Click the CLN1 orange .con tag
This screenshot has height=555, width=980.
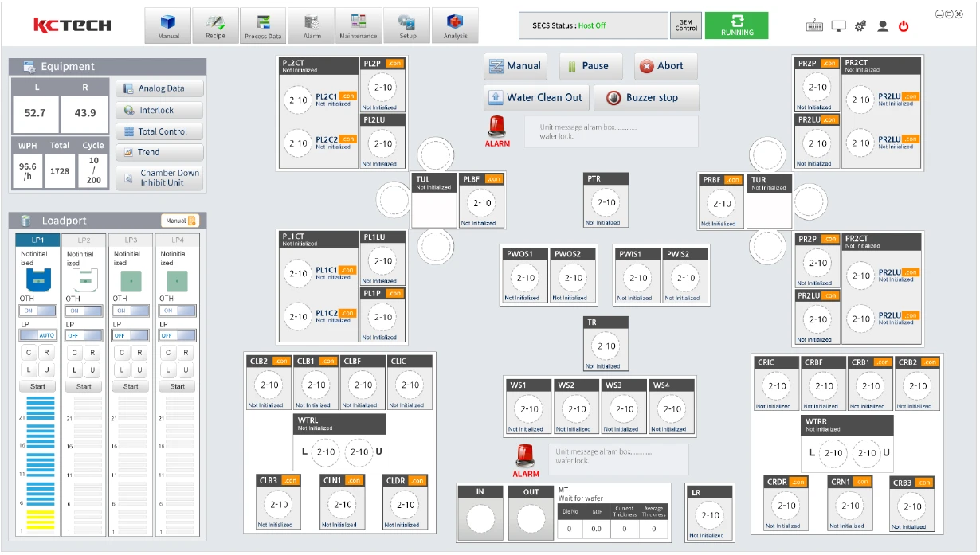click(354, 480)
